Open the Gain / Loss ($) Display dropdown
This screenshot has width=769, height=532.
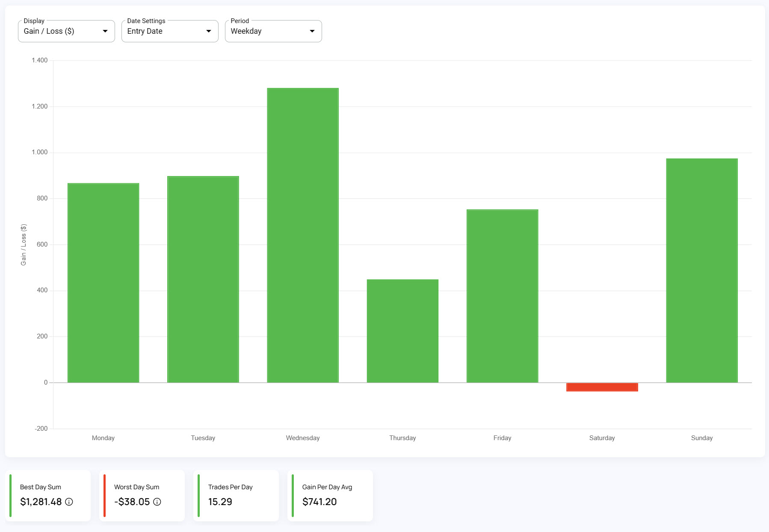coord(66,31)
